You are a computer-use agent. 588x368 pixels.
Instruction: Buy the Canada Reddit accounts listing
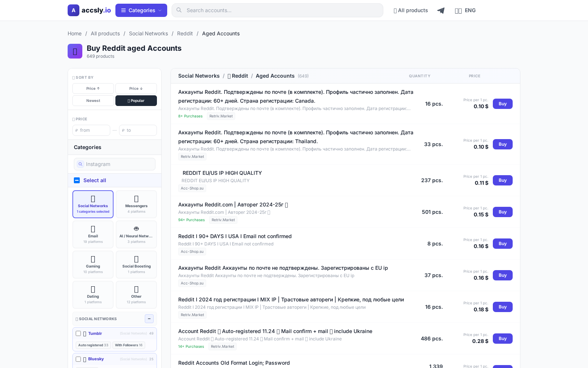[502, 104]
